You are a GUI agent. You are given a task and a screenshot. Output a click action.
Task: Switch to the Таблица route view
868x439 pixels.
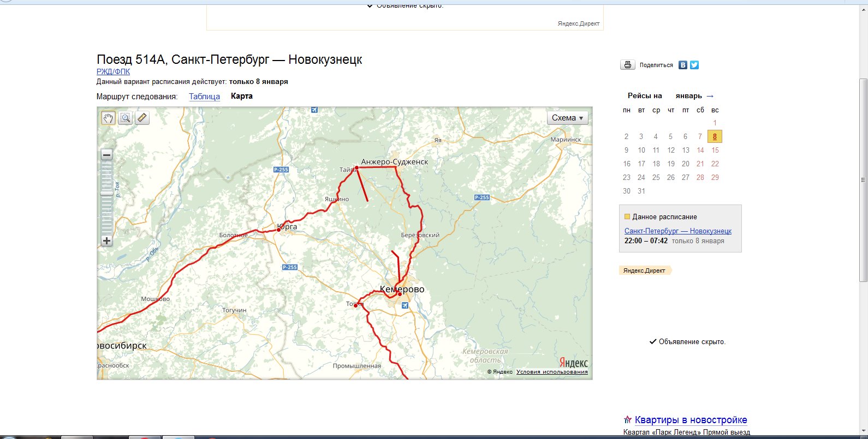pos(204,97)
